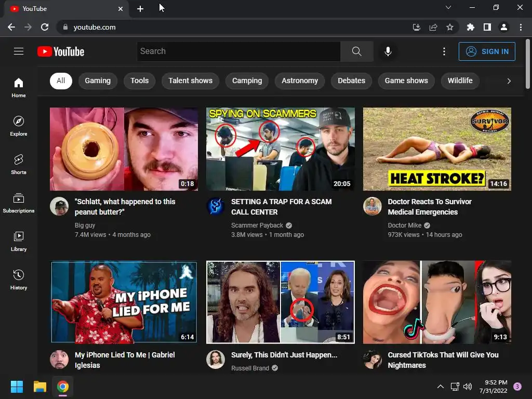532x399 pixels.
Task: Open tab search dropdown chevron
Action: point(448,7)
